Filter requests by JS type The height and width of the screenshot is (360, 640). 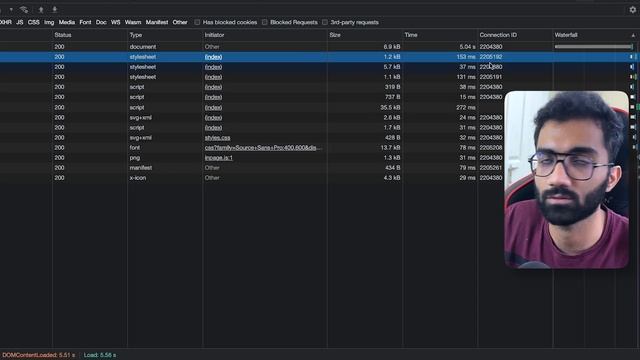tap(20, 22)
